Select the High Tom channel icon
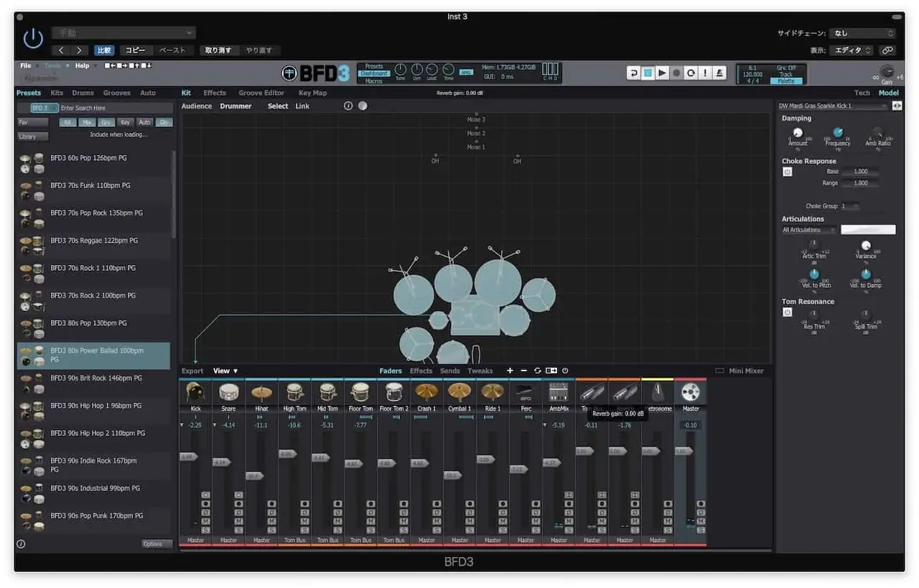919x588 pixels. click(294, 392)
